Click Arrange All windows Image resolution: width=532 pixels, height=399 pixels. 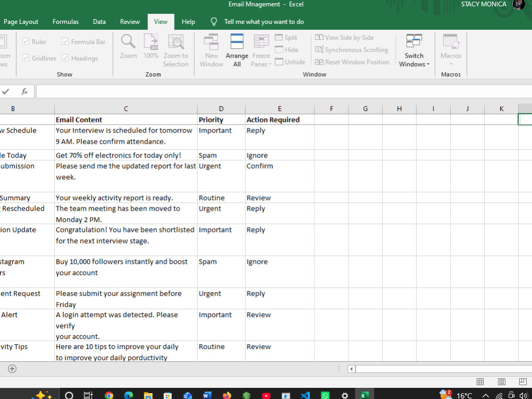[237, 51]
